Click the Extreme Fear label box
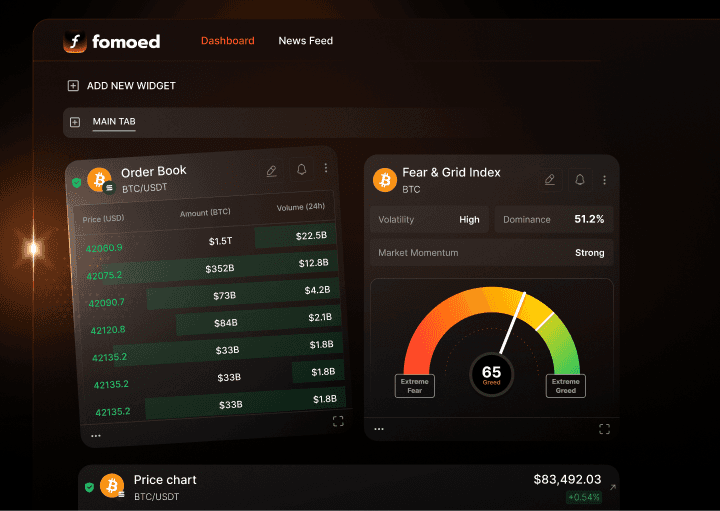720x511 pixels. pyautogui.click(x=415, y=386)
